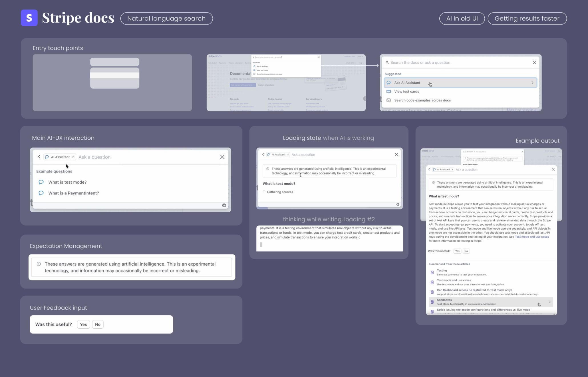
Task: Choose No in the large feedback box
Action: pos(98,324)
